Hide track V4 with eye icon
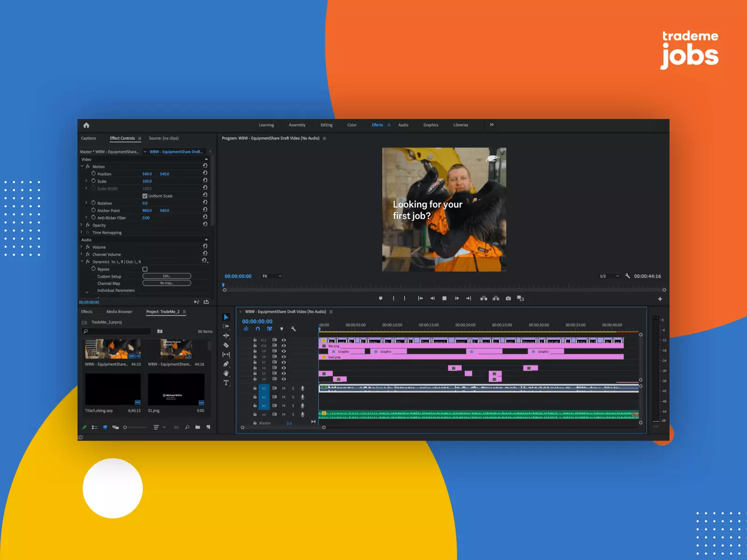The width and height of the screenshot is (747, 560). 283,379
